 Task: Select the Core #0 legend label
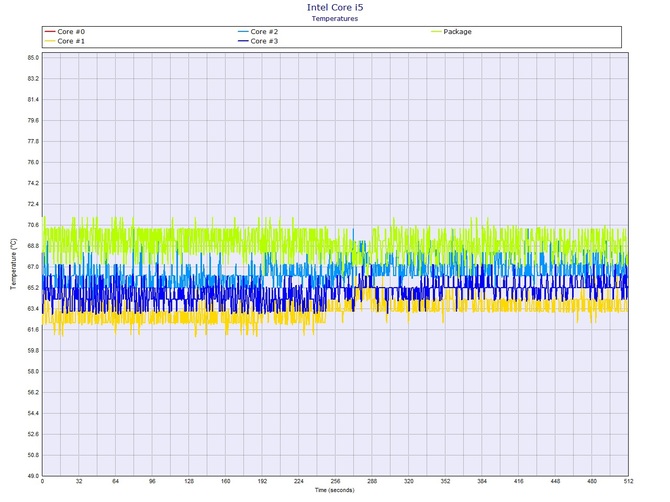pyautogui.click(x=71, y=32)
